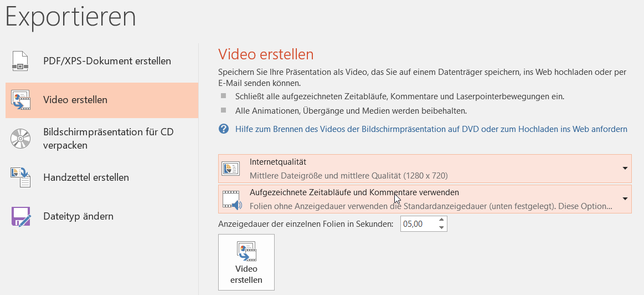Click the PDF/XPS document icon
644x295 pixels.
[20, 61]
